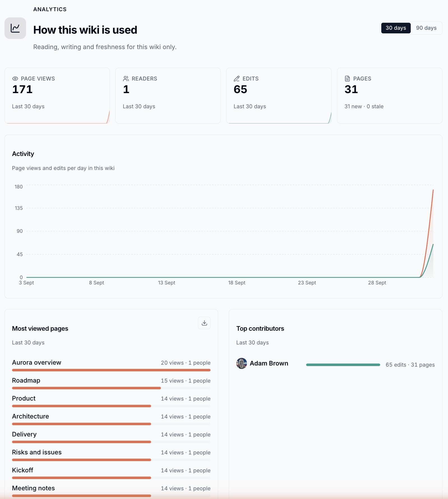448x499 pixels.
Task: Select the EDITS value 65
Action: click(241, 89)
